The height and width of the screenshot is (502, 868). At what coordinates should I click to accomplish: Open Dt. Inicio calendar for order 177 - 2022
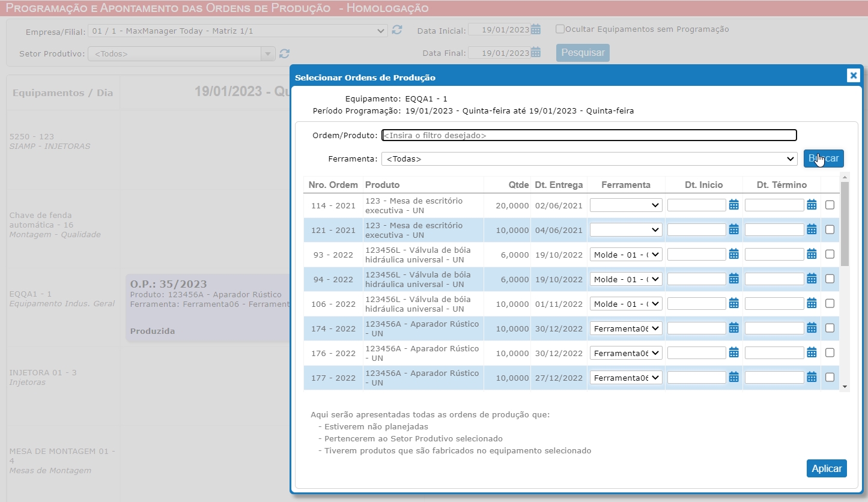point(733,377)
